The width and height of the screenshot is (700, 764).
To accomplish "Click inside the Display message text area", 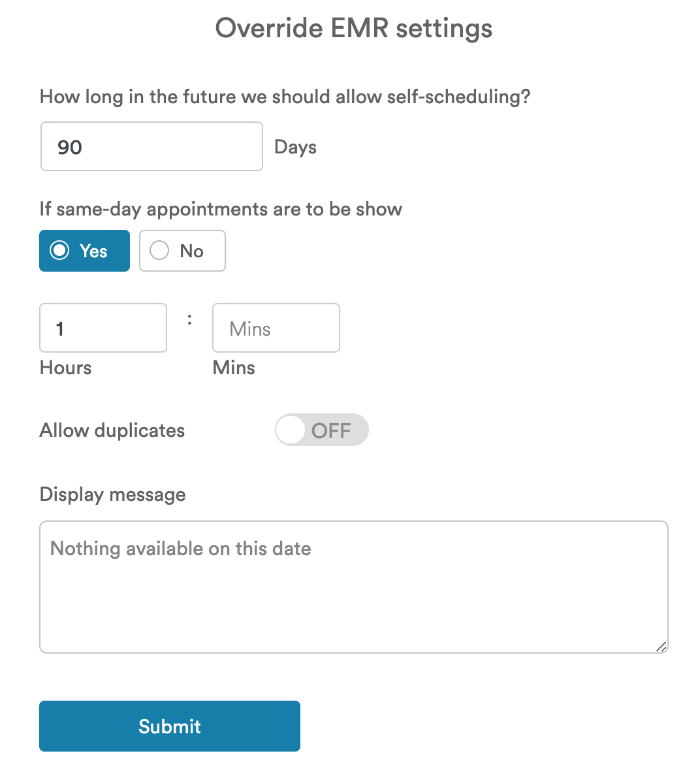I will click(x=353, y=586).
